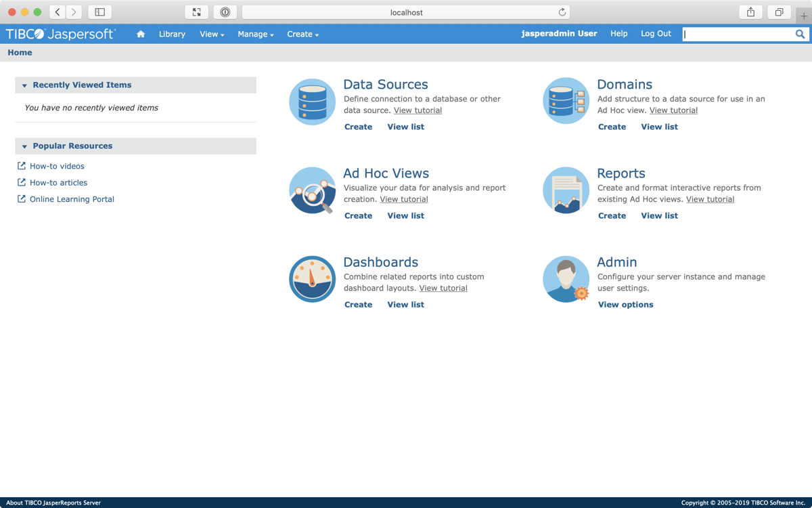This screenshot has width=812, height=508.
Task: Open the Library menu item
Action: click(x=172, y=34)
